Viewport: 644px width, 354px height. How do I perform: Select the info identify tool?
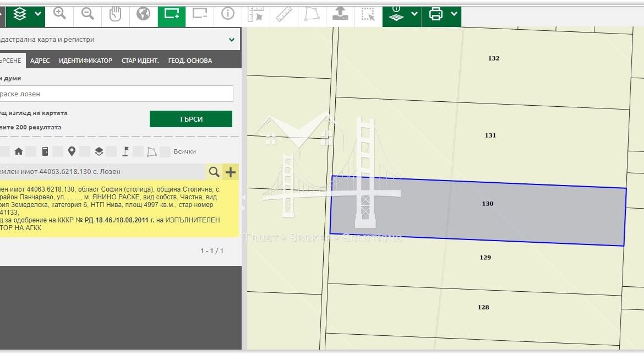tap(228, 14)
